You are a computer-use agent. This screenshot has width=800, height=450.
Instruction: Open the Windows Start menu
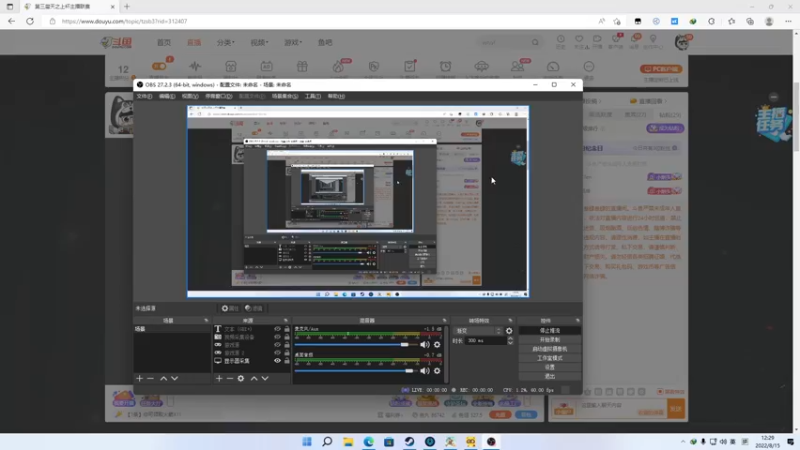pos(307,442)
